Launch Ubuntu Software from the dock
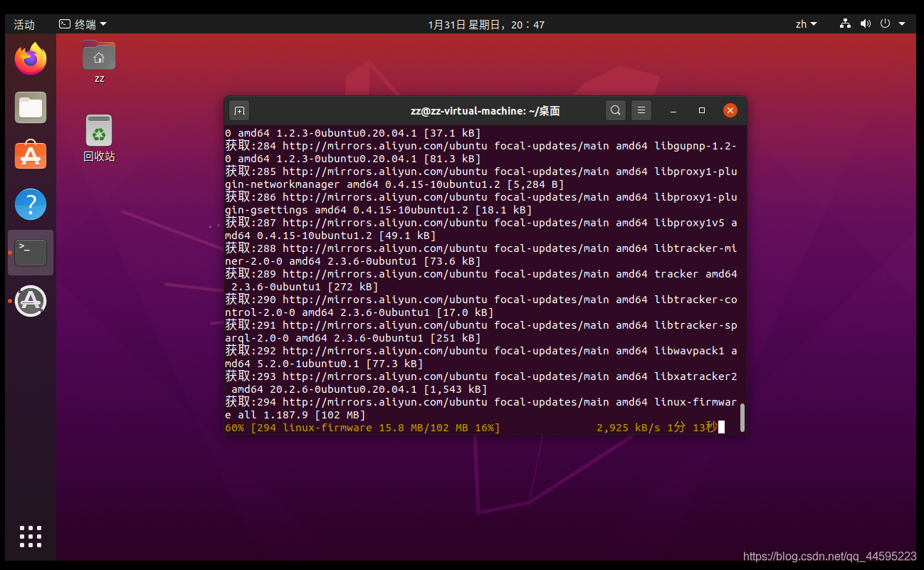924x570 pixels. [x=31, y=156]
